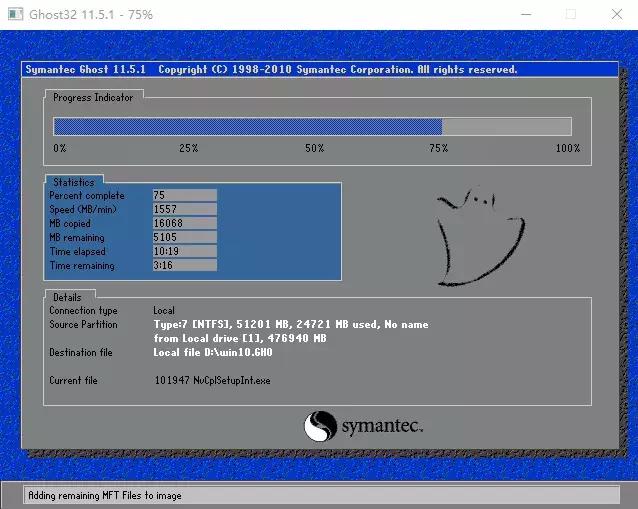The image size is (638, 509).
Task: Click the 0% progress scale label
Action: click(x=60, y=148)
